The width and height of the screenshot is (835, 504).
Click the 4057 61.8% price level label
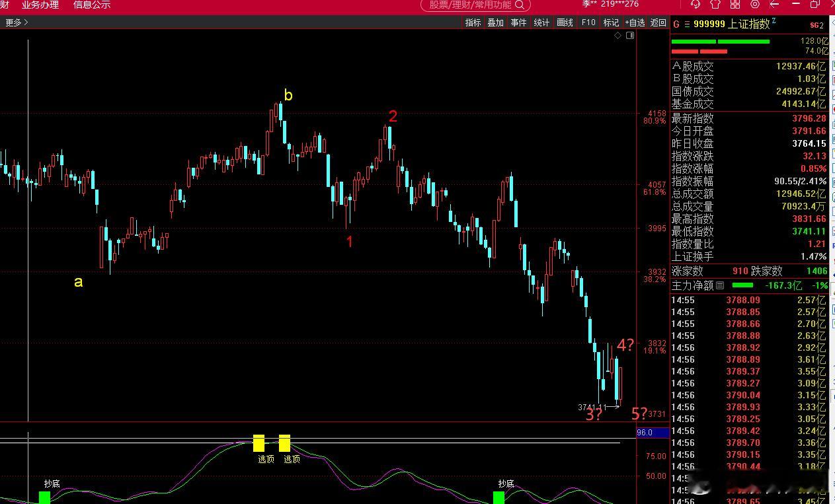[654, 188]
